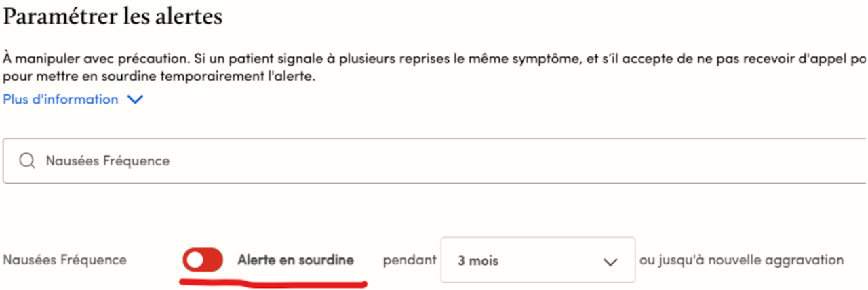Click the ou jusqu'à nouvelle aggravation text
This screenshot has height=290, width=868.
(741, 260)
